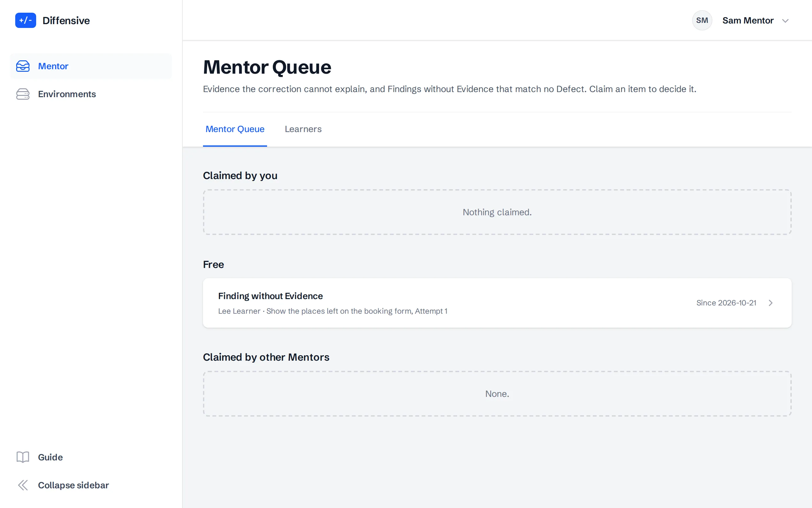Click the 'Claimed by other Mentors' heading
812x508 pixels.
click(x=266, y=357)
